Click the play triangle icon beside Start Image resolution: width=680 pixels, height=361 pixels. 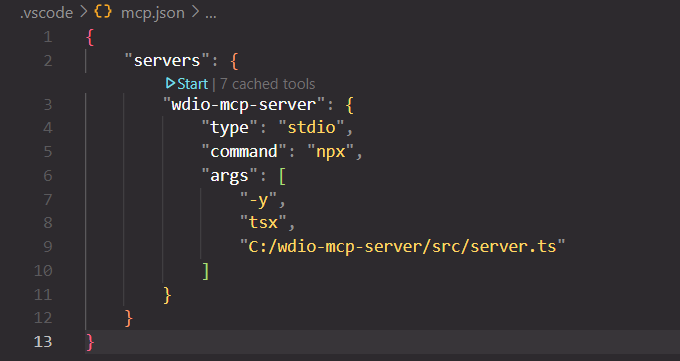click(170, 83)
